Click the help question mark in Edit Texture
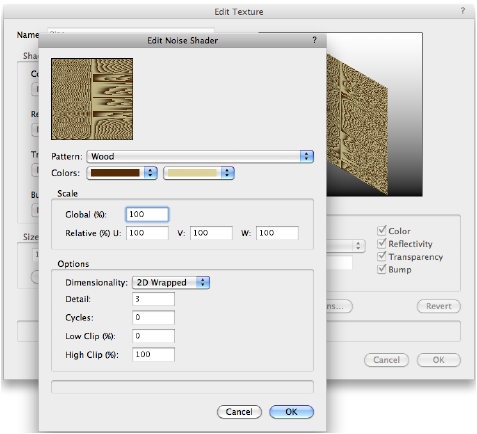The image size is (477, 434). coord(463,11)
